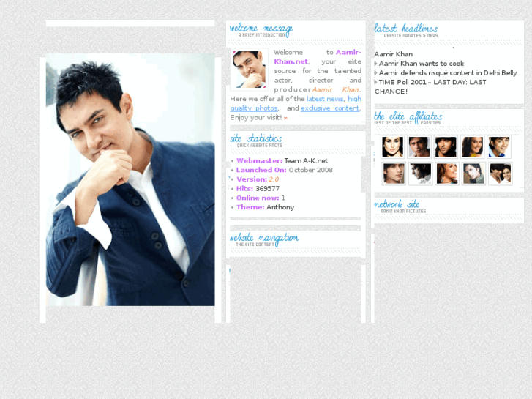Click the small avatar photo in welcome message
This screenshot has width=532, height=399.
(x=250, y=70)
